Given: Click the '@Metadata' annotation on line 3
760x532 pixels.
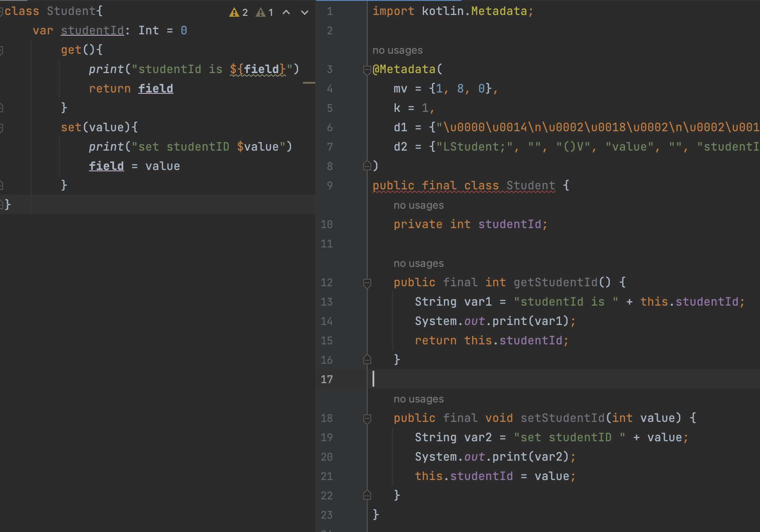Looking at the screenshot, I should tap(404, 69).
